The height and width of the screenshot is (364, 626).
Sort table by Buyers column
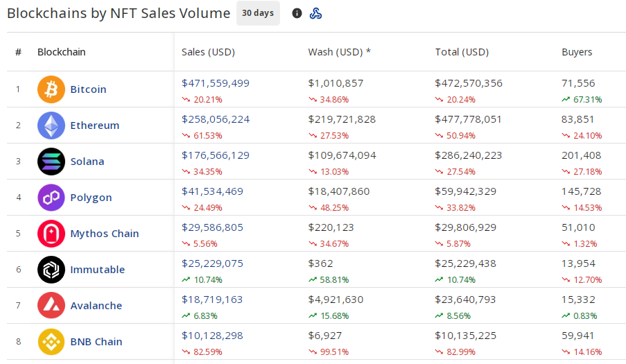(x=577, y=52)
